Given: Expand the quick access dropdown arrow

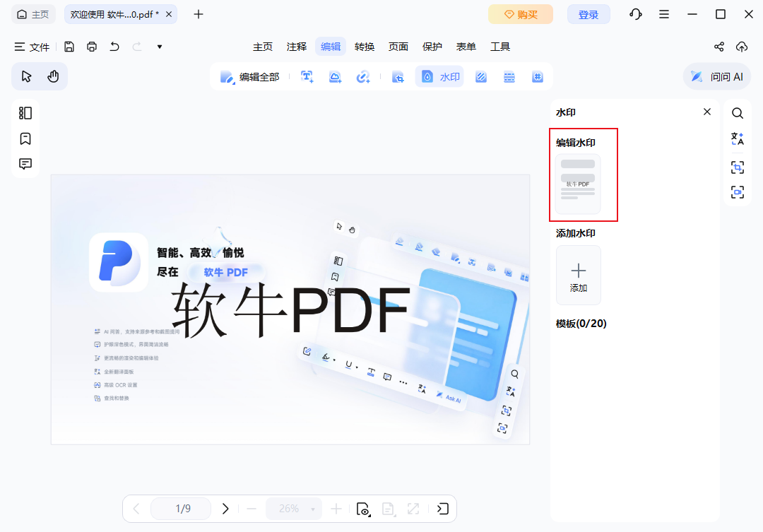Looking at the screenshot, I should 160,47.
